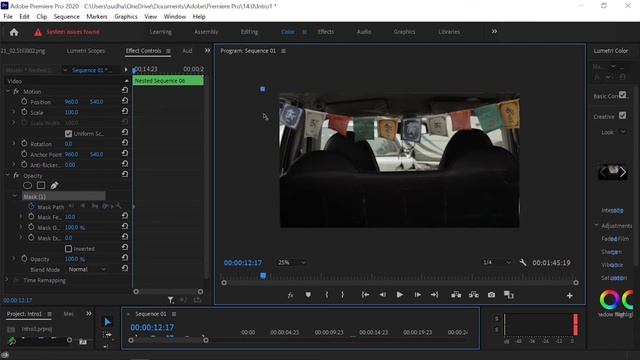Toggle Opacity animation stopwatch
The height and width of the screenshot is (360, 640).
point(24,259)
